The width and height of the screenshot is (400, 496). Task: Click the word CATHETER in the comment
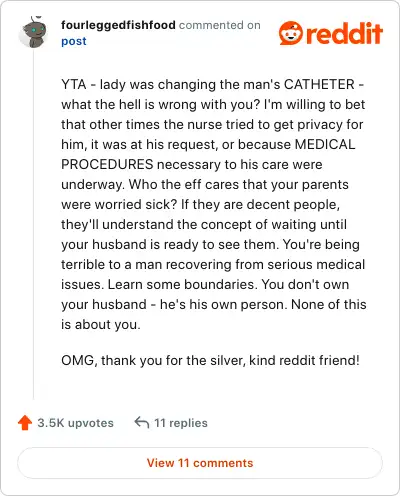tap(319, 84)
